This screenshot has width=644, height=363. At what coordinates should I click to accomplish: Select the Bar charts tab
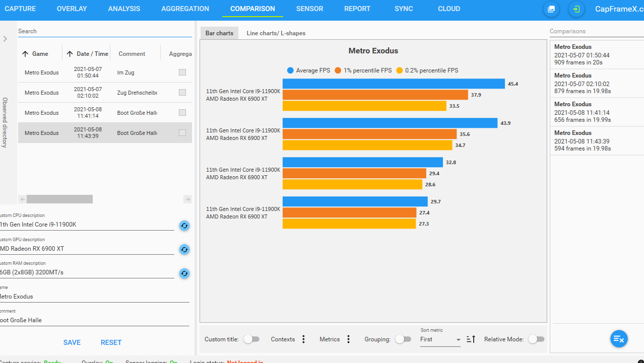pyautogui.click(x=219, y=33)
